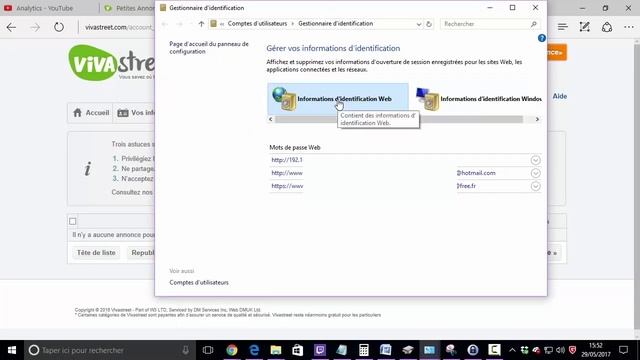Select the http://192.1 row text
Screen dimensions: 640x360
click(x=287, y=160)
